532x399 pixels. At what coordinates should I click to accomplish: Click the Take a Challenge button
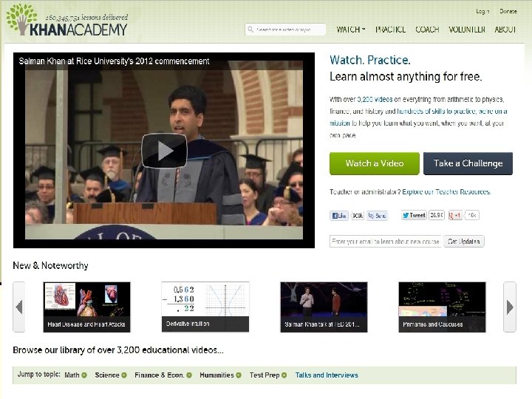(468, 163)
